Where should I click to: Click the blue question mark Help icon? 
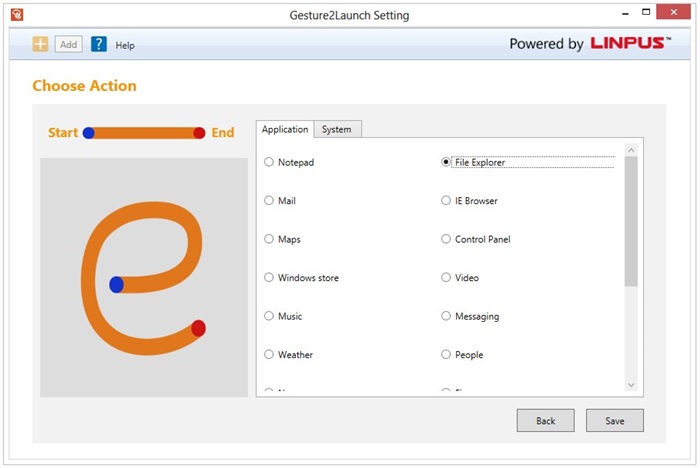tap(99, 44)
